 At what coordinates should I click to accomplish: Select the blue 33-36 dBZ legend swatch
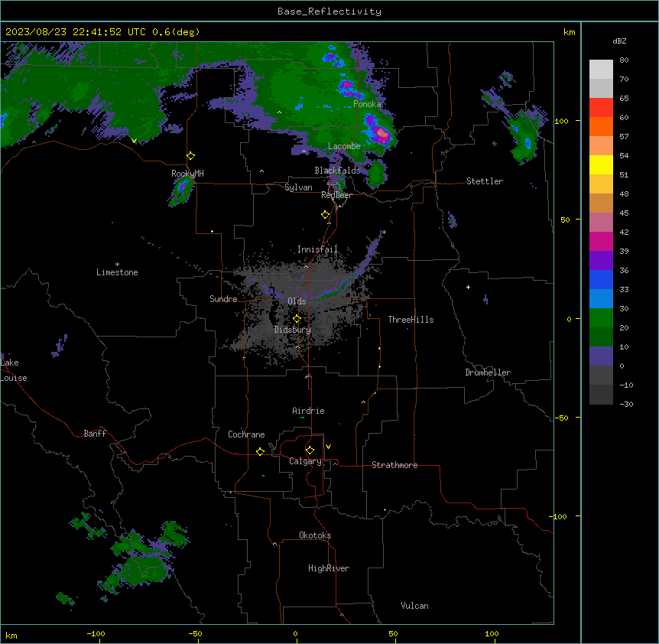pos(601,279)
